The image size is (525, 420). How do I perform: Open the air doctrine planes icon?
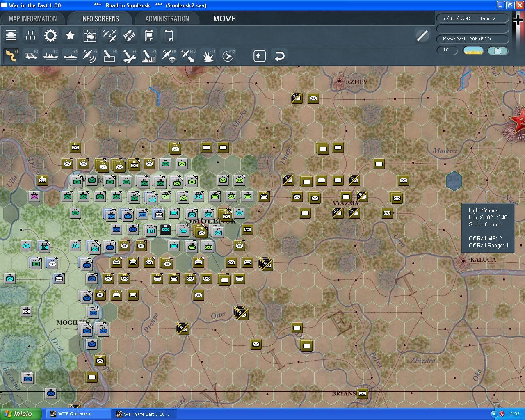point(110,36)
